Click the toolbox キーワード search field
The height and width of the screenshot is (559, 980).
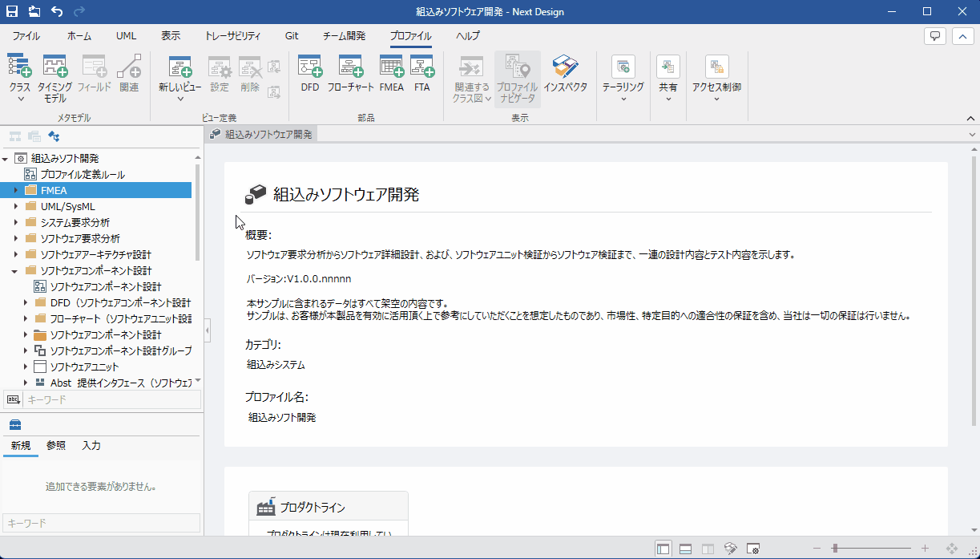tap(101, 523)
